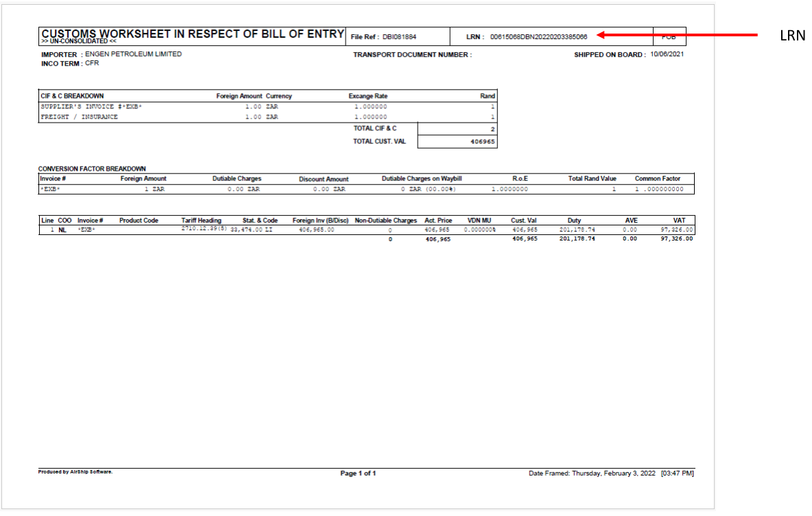Click the tariff heading value "2710.12.39(5)"
Screen dimensions: 812x516
(204, 228)
